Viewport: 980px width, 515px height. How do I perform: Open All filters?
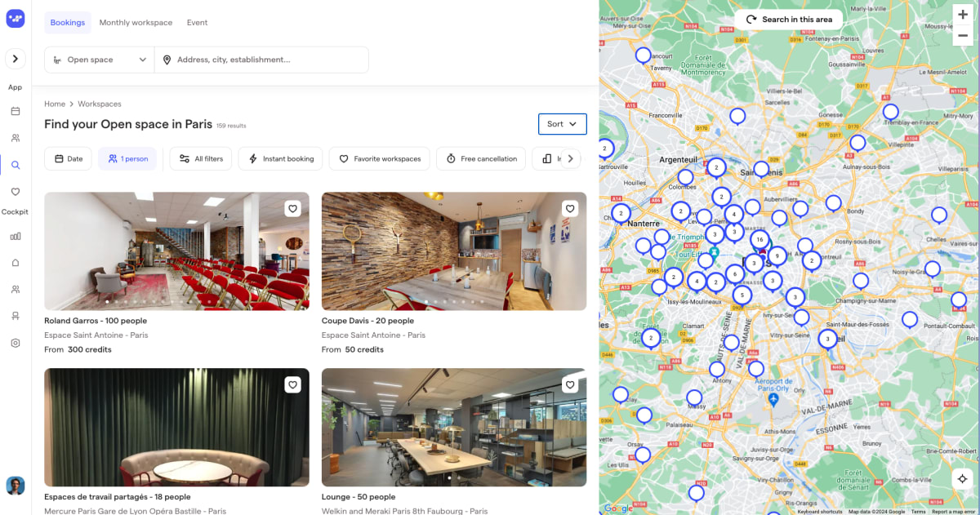click(201, 158)
